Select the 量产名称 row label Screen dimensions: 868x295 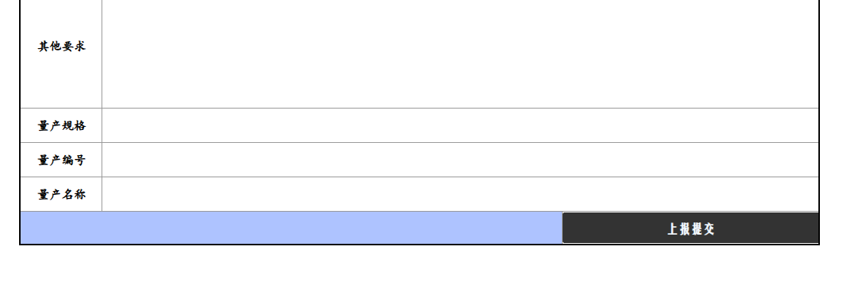61,195
